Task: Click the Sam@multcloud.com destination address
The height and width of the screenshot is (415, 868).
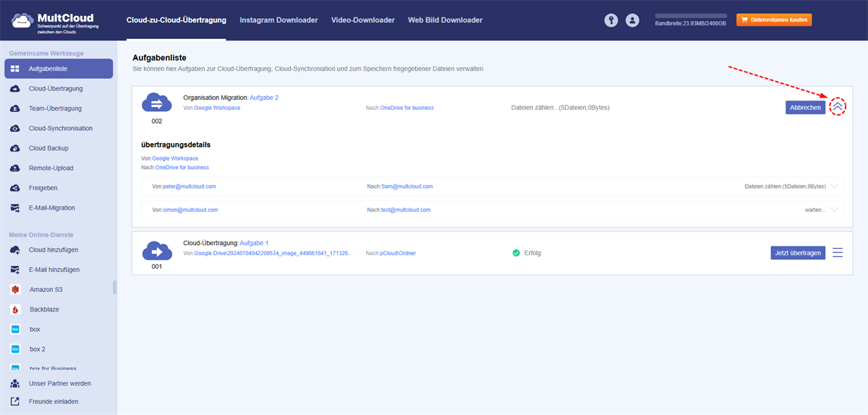Action: (407, 187)
